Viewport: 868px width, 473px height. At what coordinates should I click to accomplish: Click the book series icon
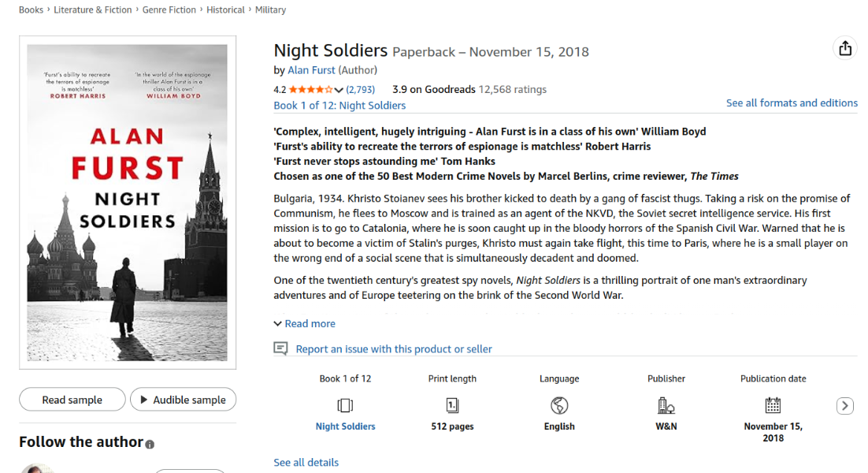tap(345, 405)
